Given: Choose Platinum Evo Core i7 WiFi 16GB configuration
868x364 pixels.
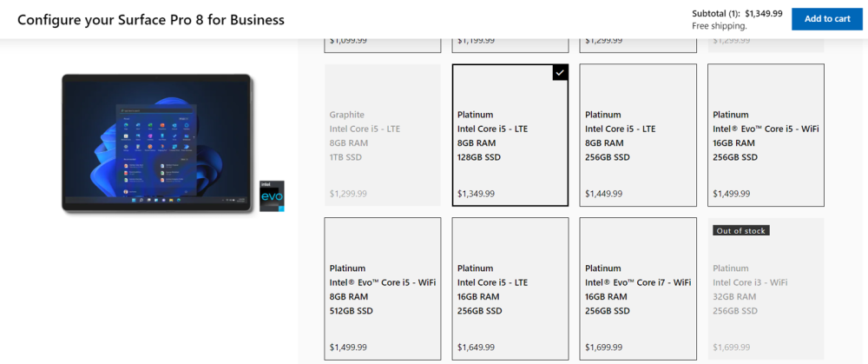Looking at the screenshot, I should [638, 288].
